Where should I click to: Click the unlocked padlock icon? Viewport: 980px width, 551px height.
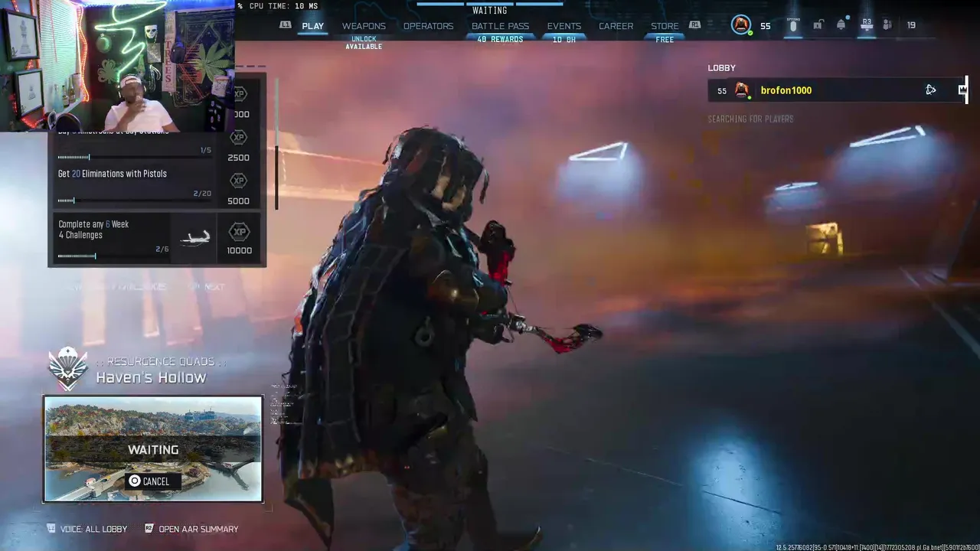(x=818, y=25)
